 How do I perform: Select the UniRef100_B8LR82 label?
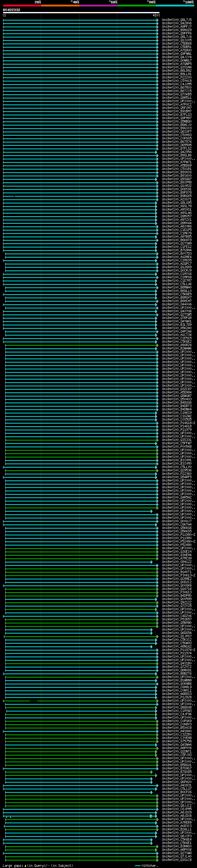(177, 71)
